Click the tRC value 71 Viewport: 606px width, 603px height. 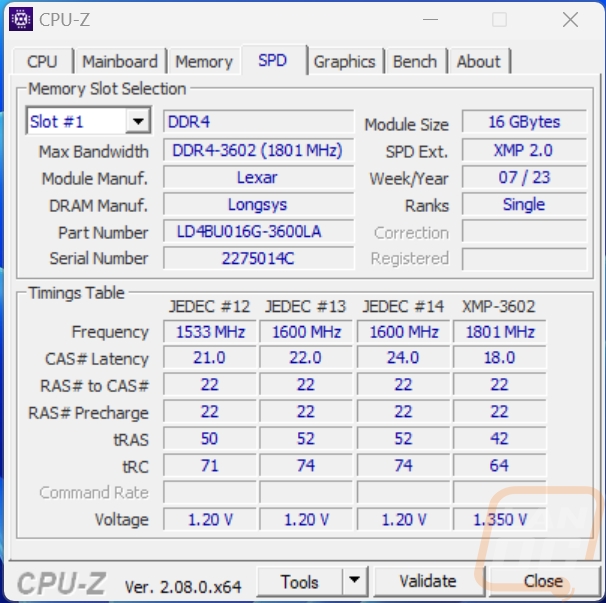click(210, 465)
